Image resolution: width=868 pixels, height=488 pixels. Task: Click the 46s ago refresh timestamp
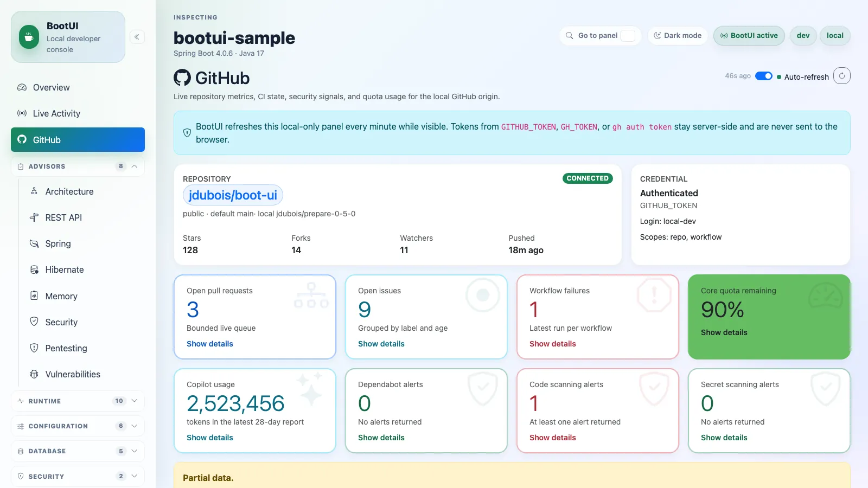tap(738, 76)
